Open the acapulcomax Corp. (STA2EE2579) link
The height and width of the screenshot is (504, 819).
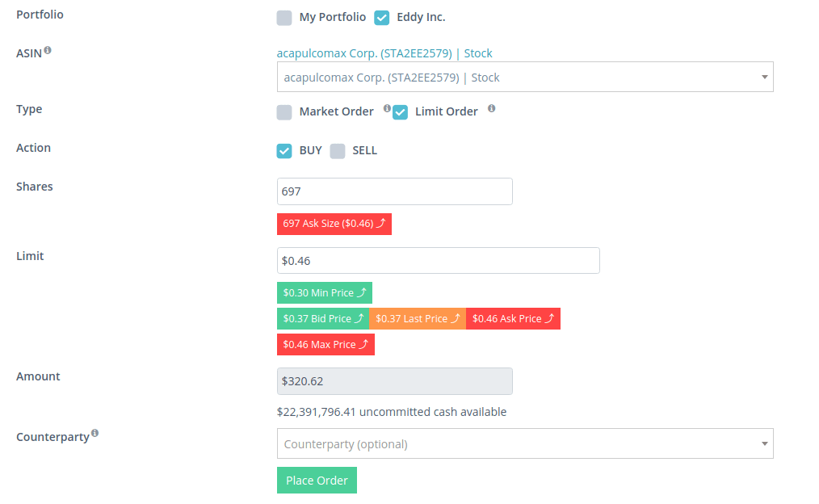tap(363, 52)
